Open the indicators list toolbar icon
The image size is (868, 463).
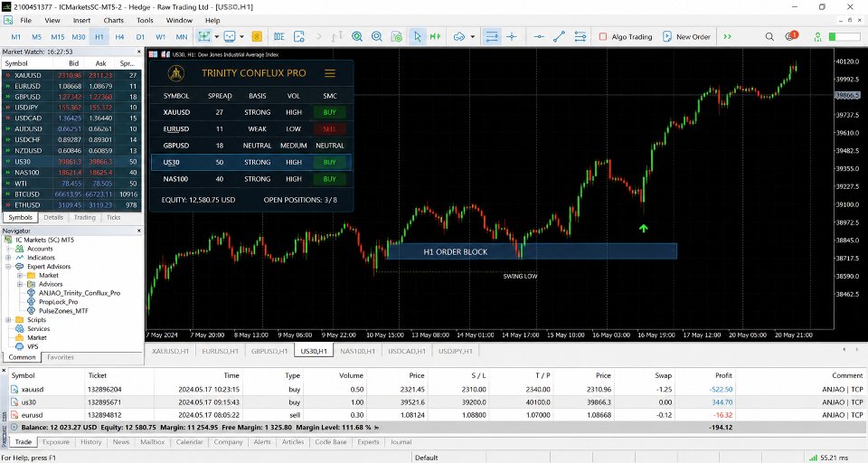pyautogui.click(x=279, y=36)
